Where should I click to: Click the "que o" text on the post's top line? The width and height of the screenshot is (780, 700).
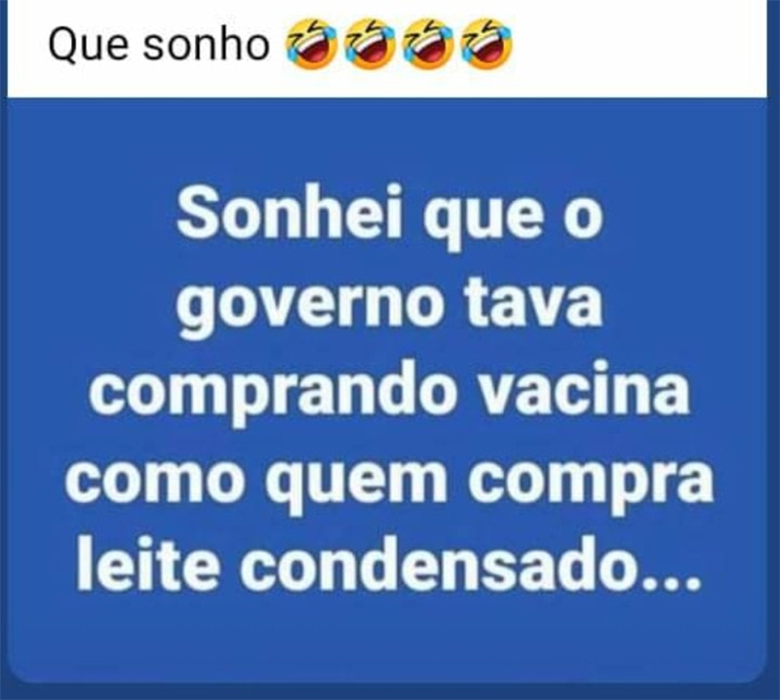513,221
